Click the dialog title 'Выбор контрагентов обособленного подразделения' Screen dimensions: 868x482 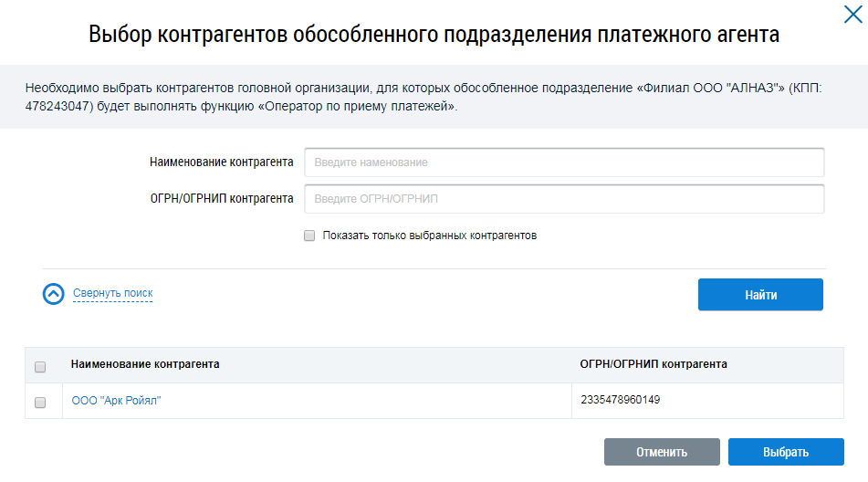coord(434,35)
